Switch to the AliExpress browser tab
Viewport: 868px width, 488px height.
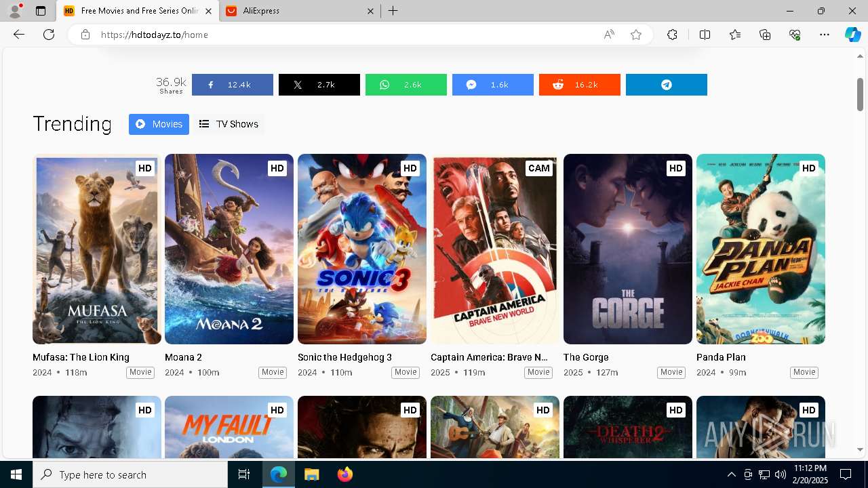[299, 11]
